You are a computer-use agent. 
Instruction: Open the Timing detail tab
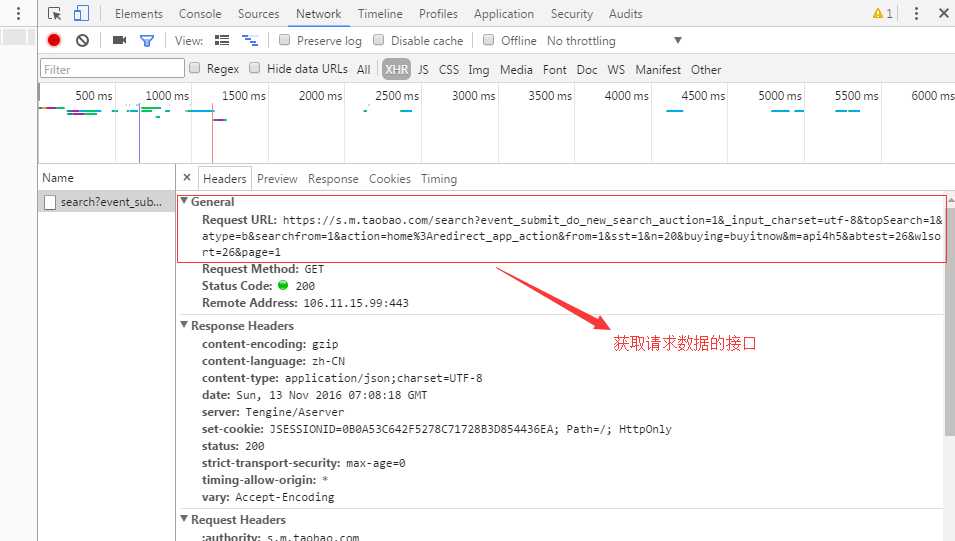click(439, 179)
